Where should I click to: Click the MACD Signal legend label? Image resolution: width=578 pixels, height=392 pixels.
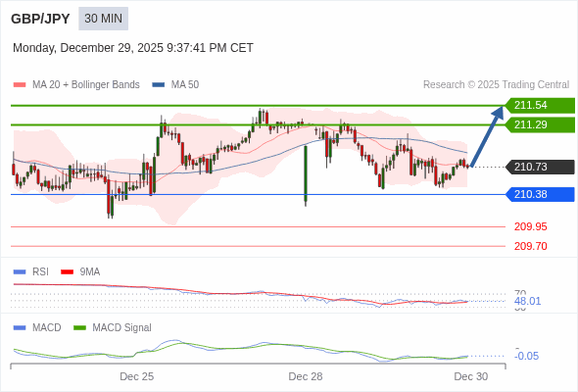122,328
